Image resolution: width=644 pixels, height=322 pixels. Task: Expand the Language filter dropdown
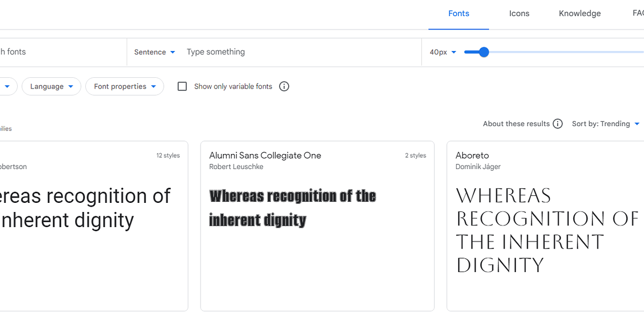(52, 86)
